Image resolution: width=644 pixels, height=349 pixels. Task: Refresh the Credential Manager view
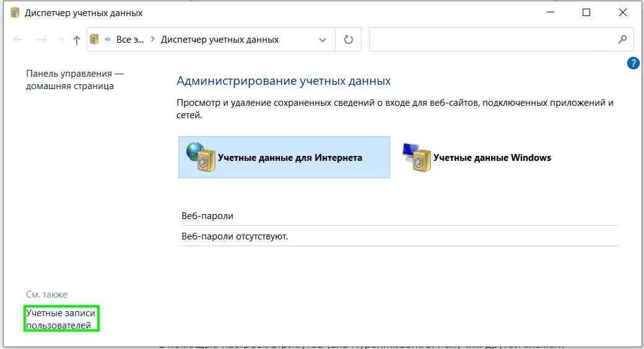click(x=348, y=40)
